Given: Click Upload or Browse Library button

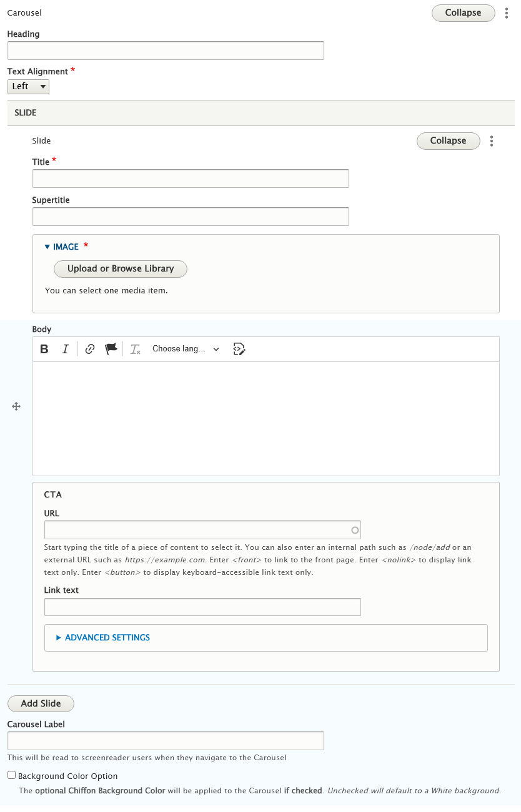Looking at the screenshot, I should tap(121, 269).
